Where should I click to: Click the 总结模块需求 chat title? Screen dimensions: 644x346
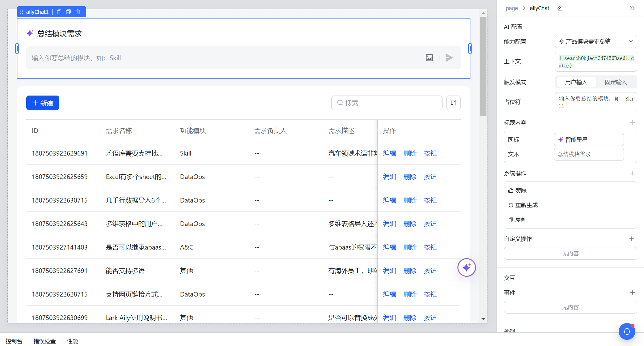[59, 33]
